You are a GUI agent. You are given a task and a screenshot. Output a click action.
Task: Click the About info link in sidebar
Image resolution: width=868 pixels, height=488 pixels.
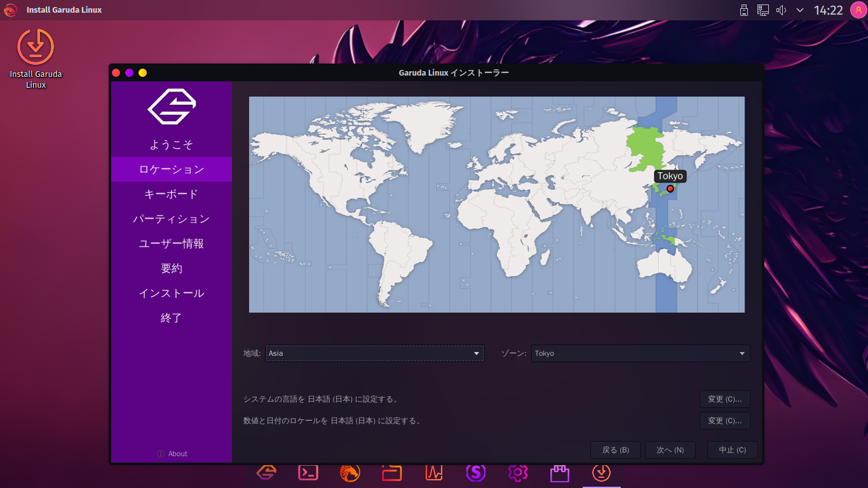[x=172, y=454]
